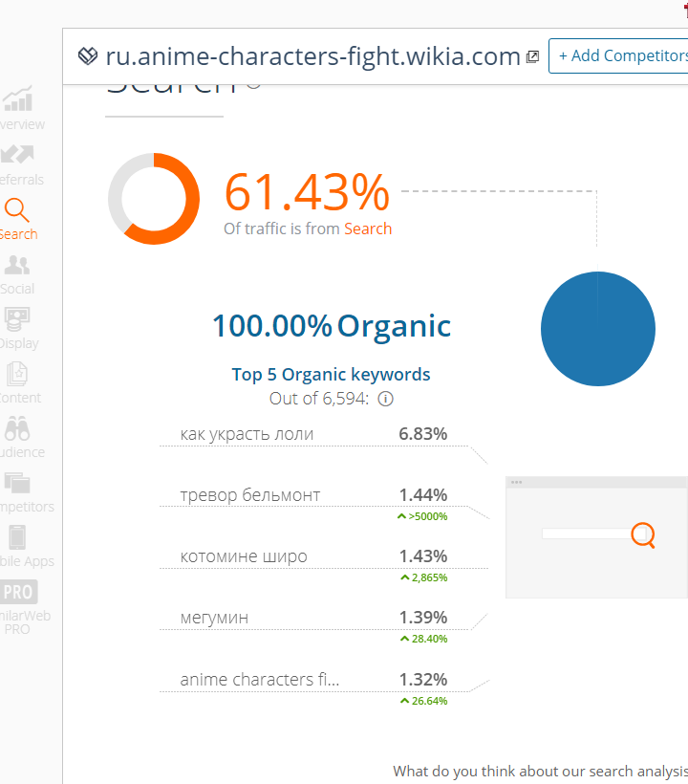
Task: Click the orange search traffic donut chart
Action: point(154,199)
